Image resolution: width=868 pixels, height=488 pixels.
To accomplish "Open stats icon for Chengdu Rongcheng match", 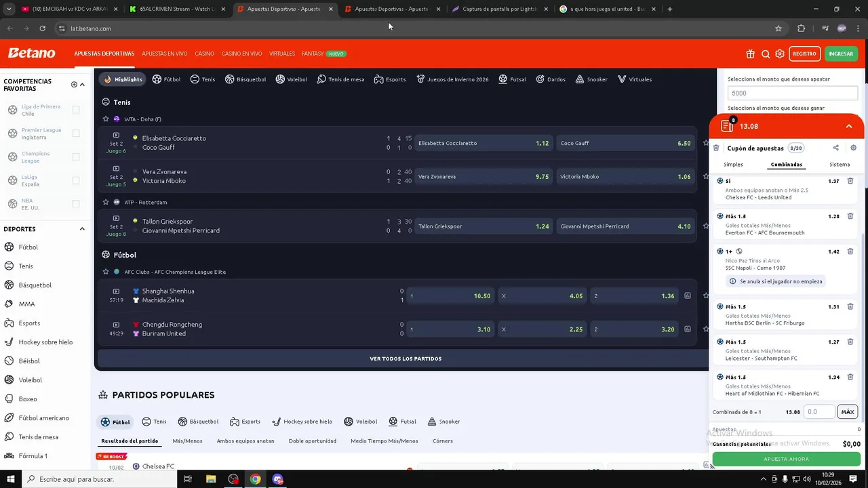I will tap(688, 329).
